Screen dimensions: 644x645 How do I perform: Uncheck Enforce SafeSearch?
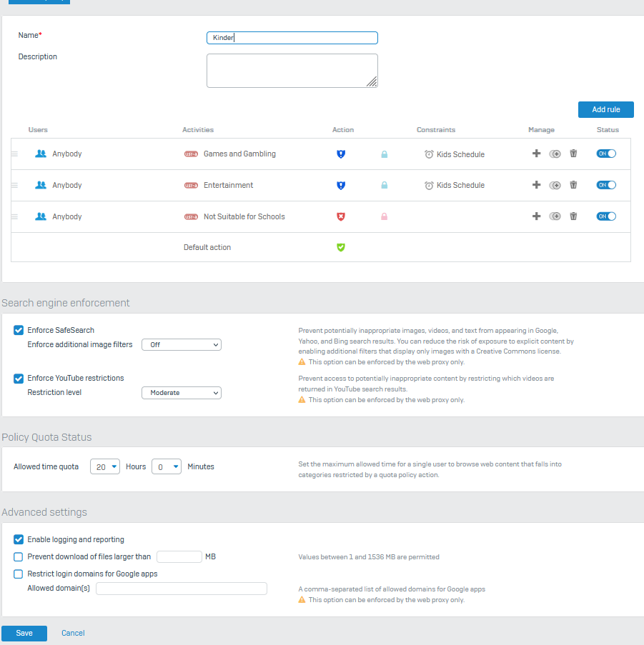coord(19,330)
